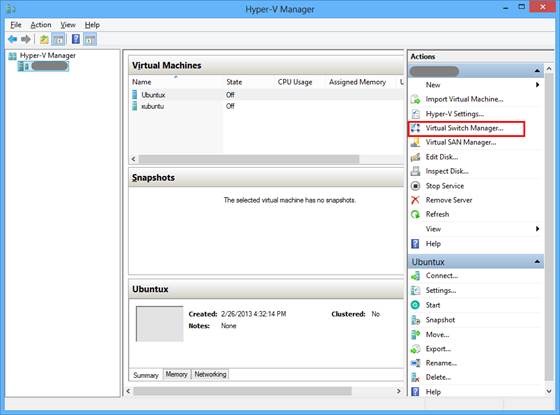This screenshot has height=415, width=560.
Task: Switch to the Summary tab
Action: [x=146, y=375]
